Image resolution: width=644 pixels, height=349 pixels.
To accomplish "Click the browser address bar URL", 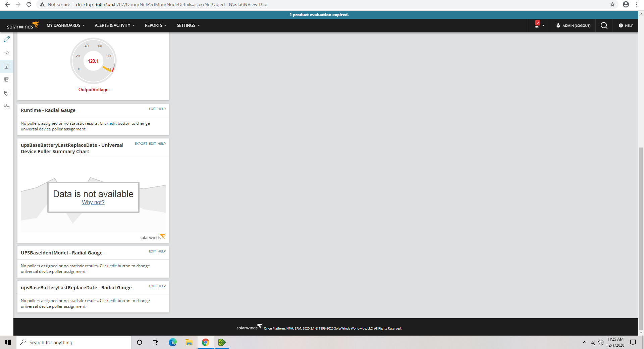I will click(x=172, y=4).
